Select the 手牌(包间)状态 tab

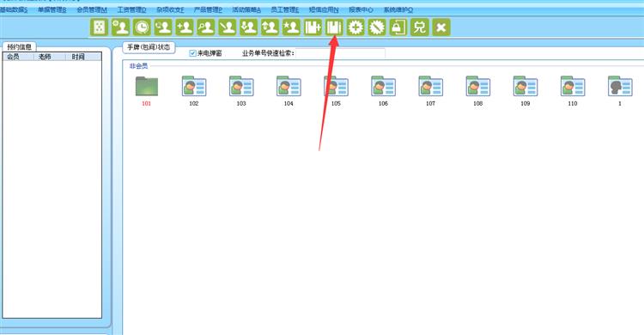(149, 47)
